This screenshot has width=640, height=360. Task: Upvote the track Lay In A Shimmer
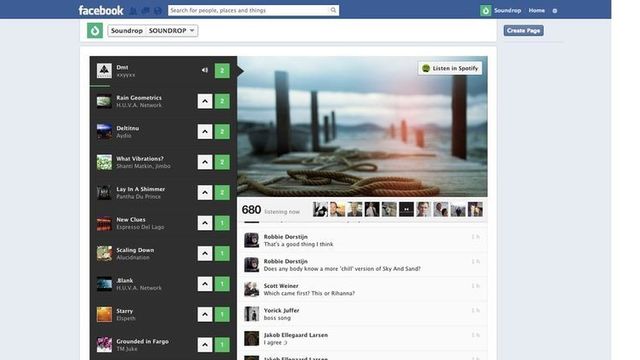[205, 192]
